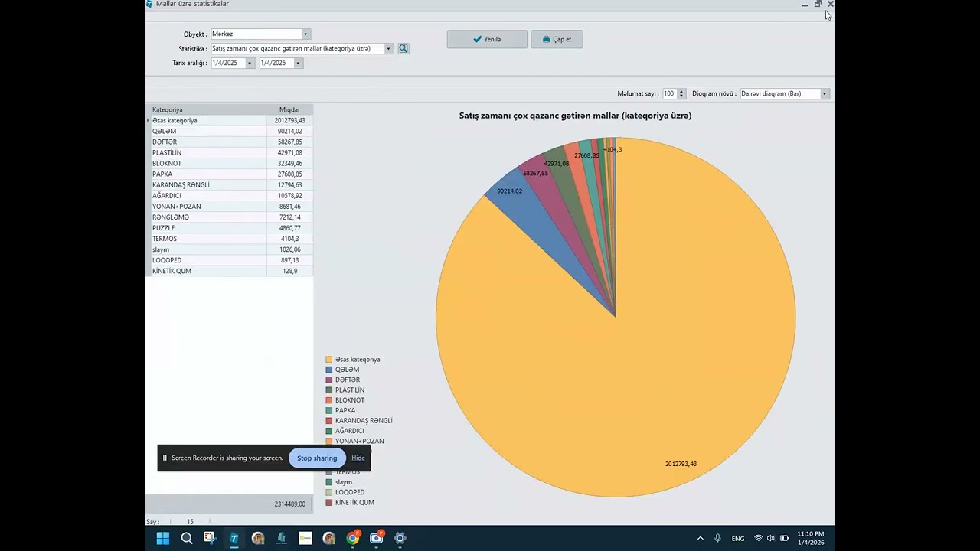Click the 90214,02 amount cell

(290, 131)
